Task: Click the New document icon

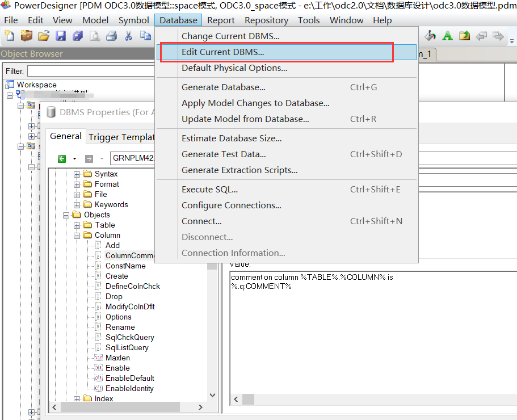Action: pyautogui.click(x=10, y=35)
